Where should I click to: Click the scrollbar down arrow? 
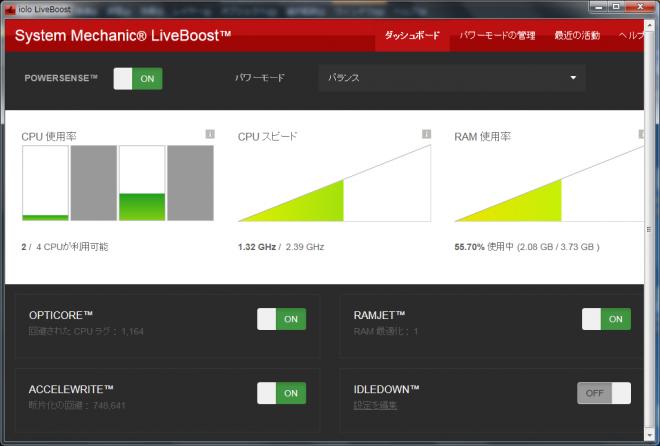point(649,434)
